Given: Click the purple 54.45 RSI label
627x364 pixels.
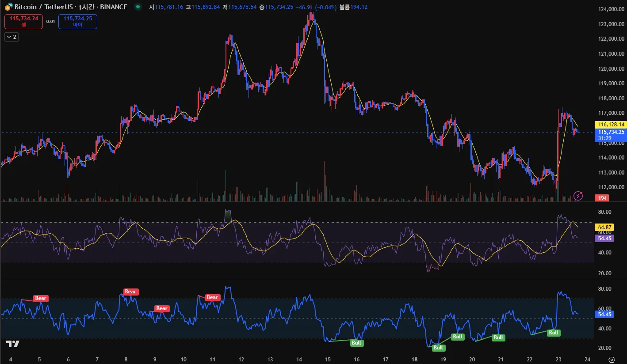Looking at the screenshot, I should tap(604, 239).
